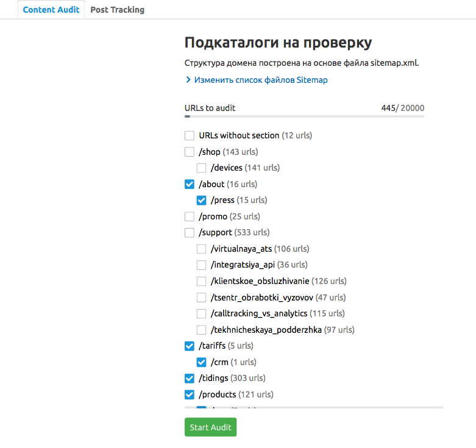Click the Start Audit button
476x448 pixels.
pyautogui.click(x=210, y=427)
